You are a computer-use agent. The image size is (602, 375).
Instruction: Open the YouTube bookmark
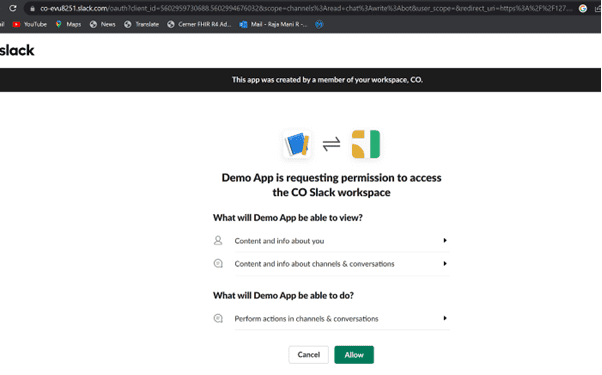(x=30, y=24)
